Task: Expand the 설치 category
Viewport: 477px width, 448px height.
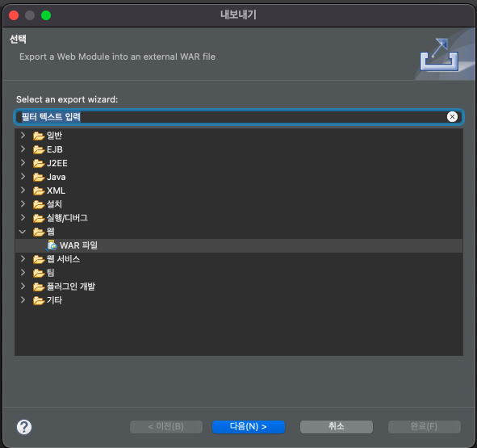Action: click(x=23, y=203)
